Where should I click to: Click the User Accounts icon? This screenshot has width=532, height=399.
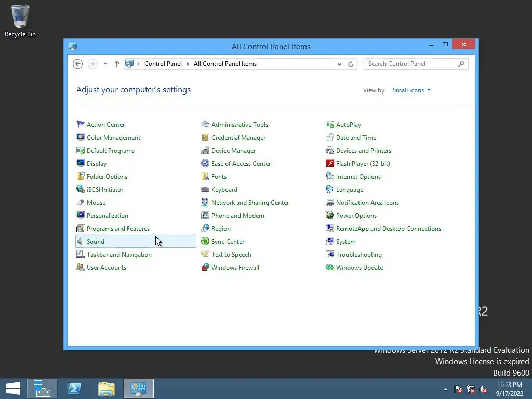click(81, 268)
